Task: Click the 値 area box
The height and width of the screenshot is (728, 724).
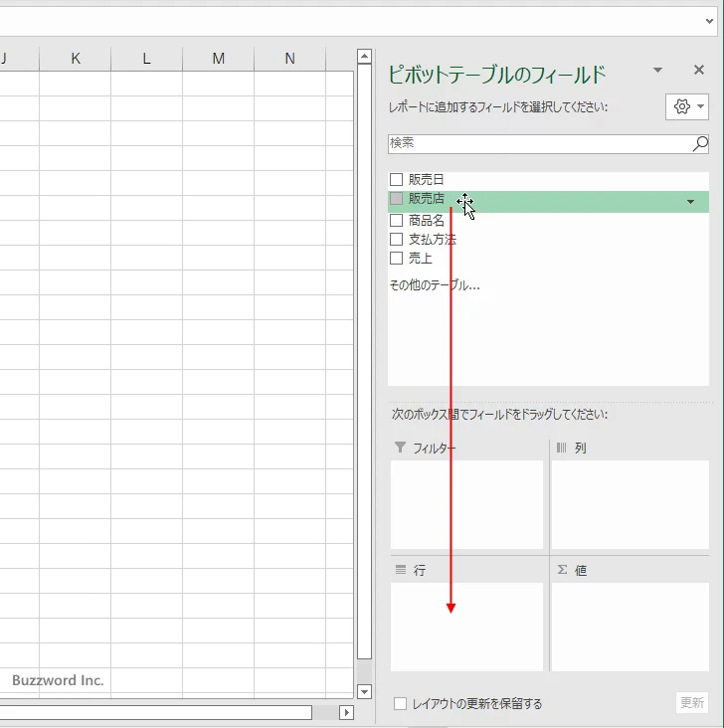Action: (631, 627)
